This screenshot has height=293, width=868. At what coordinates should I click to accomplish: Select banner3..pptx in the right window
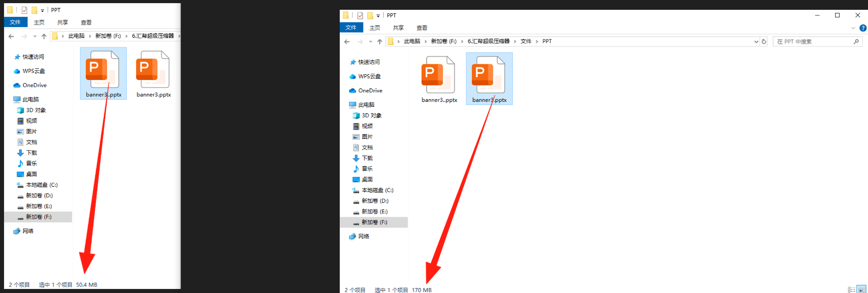click(439, 79)
